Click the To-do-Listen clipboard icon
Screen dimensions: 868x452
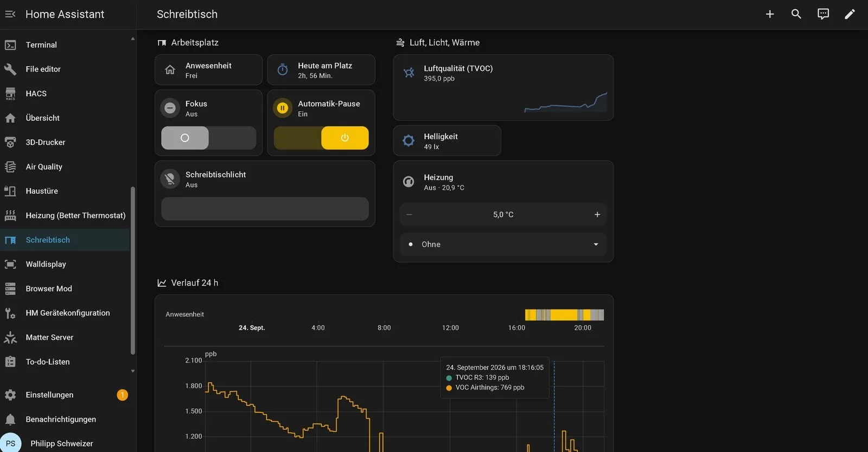(10, 362)
